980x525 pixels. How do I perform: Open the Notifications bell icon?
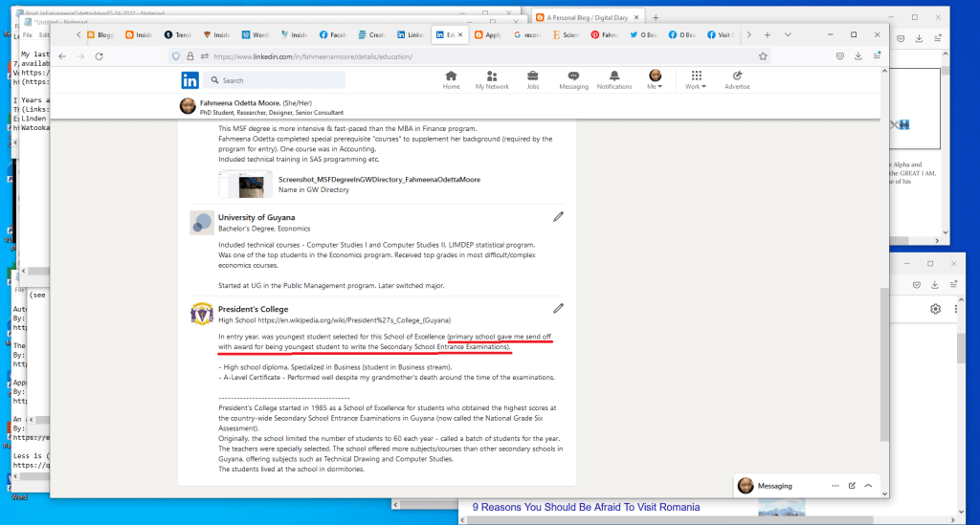pyautogui.click(x=614, y=77)
